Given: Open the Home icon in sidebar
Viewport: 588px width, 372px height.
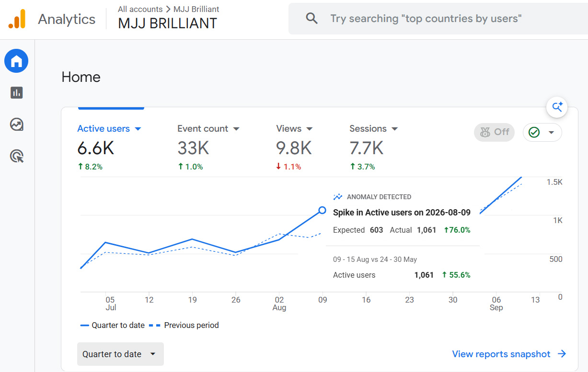Looking at the screenshot, I should (16, 61).
